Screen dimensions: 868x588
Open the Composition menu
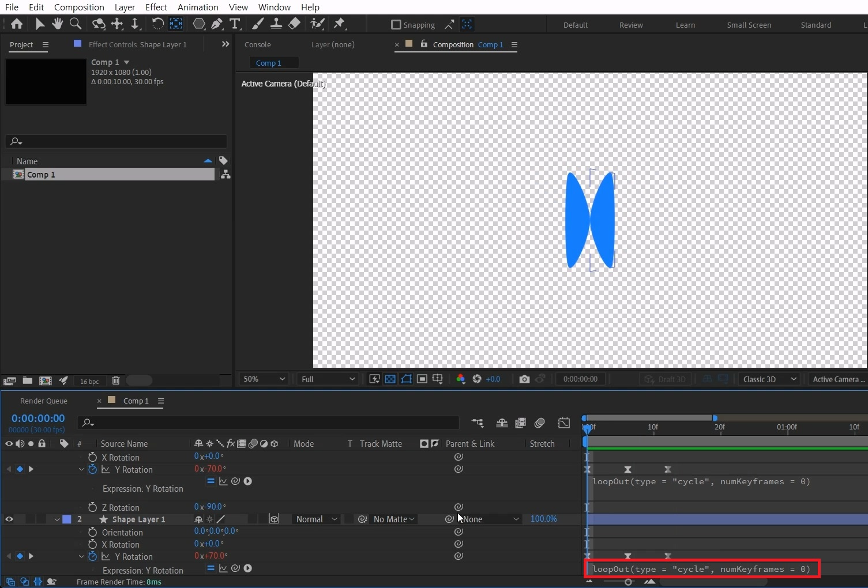coord(79,7)
